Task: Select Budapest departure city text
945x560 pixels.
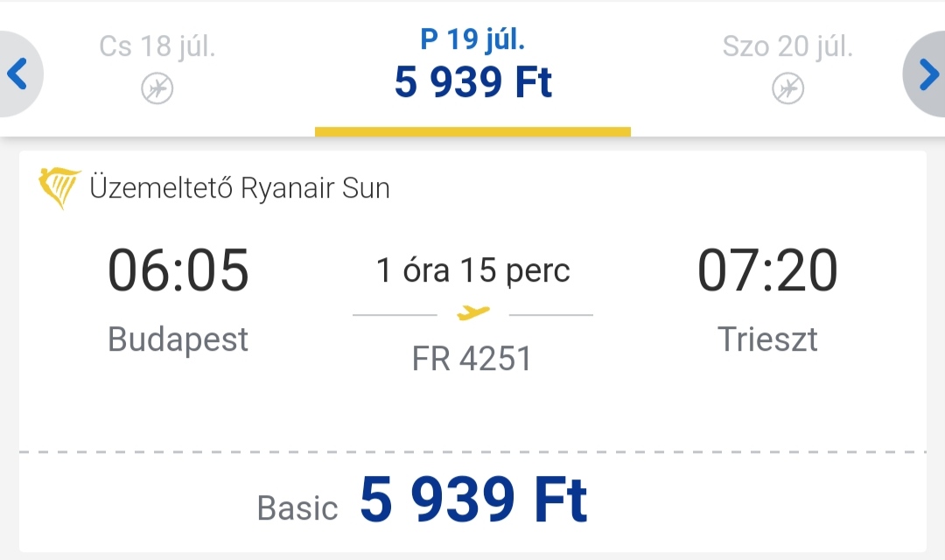Action: pyautogui.click(x=178, y=339)
